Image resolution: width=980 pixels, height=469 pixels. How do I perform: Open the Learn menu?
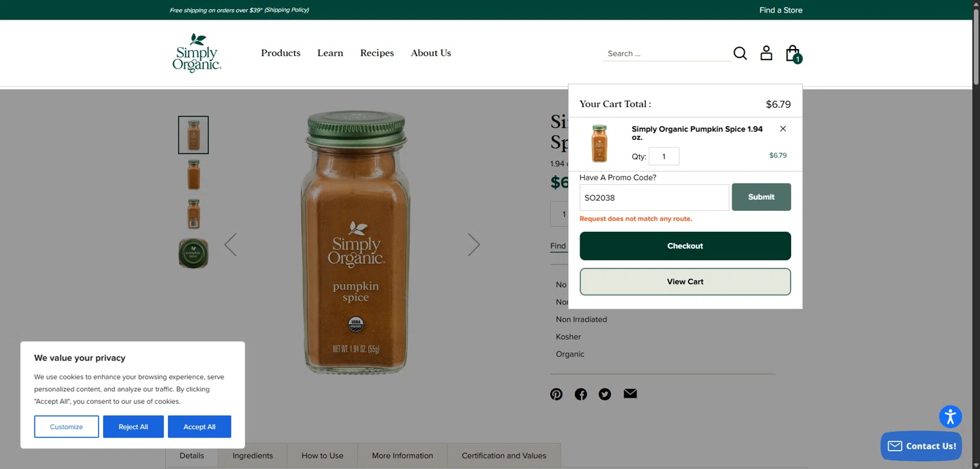point(330,53)
